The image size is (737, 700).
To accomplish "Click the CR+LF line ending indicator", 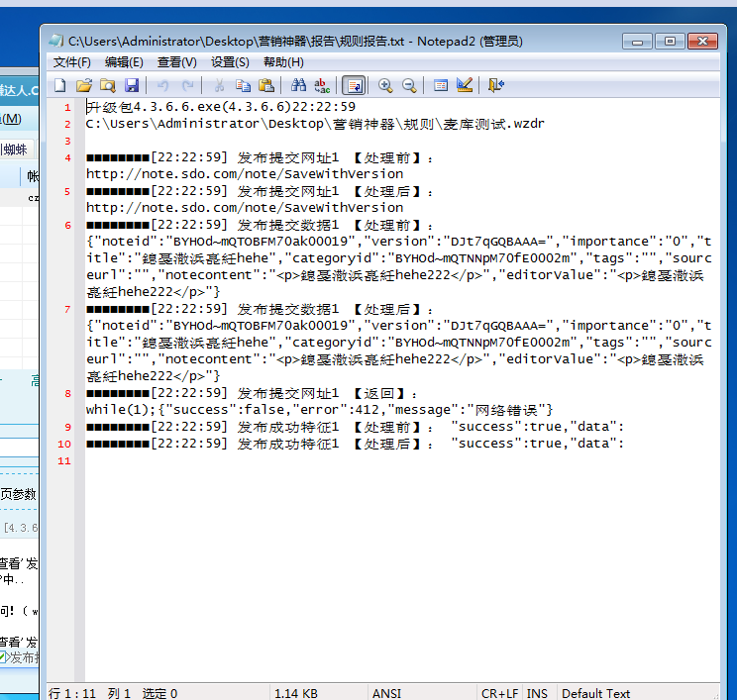I will pyautogui.click(x=500, y=693).
